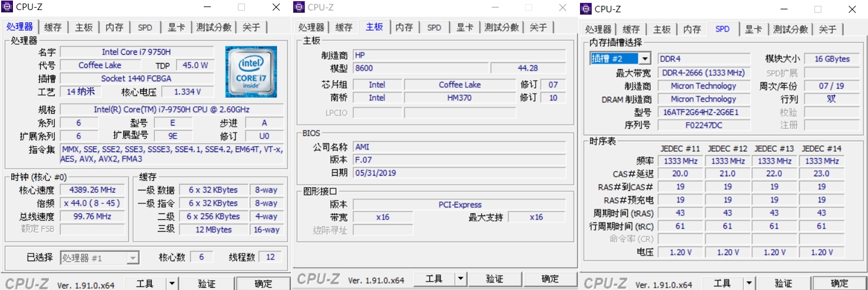This screenshot has height=290, width=868.
Task: Click the 确定 button in the left window
Action: click(x=263, y=284)
